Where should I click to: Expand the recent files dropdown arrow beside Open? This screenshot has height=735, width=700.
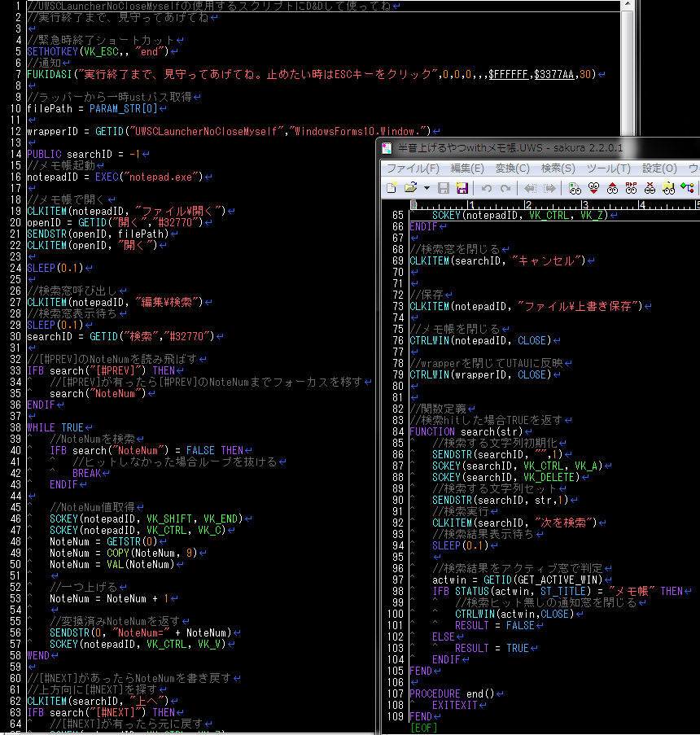click(427, 189)
